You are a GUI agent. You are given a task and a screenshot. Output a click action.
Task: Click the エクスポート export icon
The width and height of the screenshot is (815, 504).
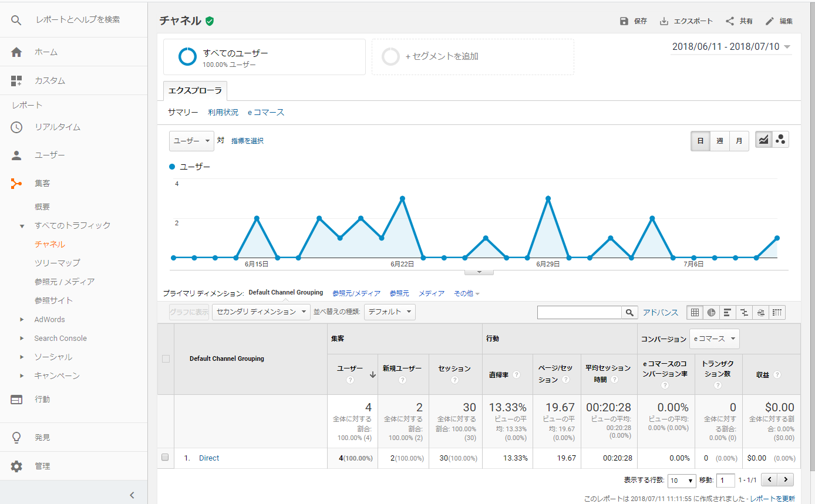tap(664, 21)
